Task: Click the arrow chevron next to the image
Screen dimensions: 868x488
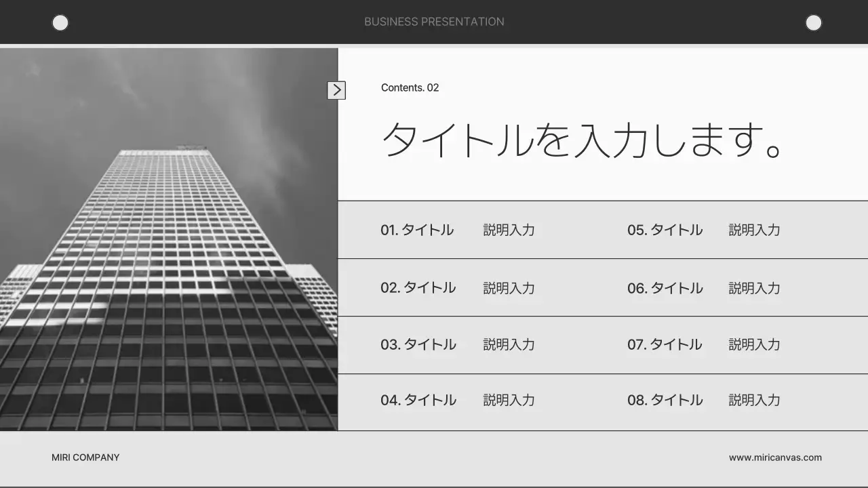Action: point(337,89)
